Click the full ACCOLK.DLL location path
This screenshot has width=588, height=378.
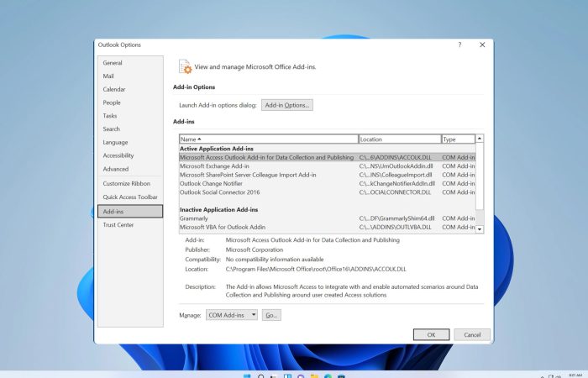tap(316, 270)
